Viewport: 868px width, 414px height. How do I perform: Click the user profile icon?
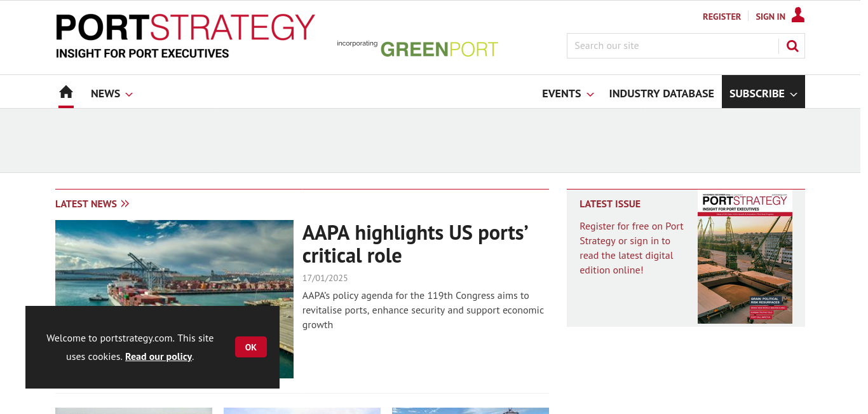798,15
